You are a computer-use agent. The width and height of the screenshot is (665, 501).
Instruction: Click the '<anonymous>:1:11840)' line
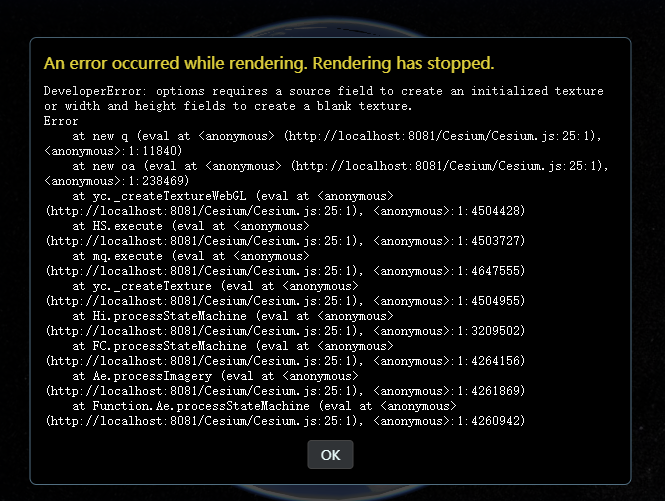[113, 151]
